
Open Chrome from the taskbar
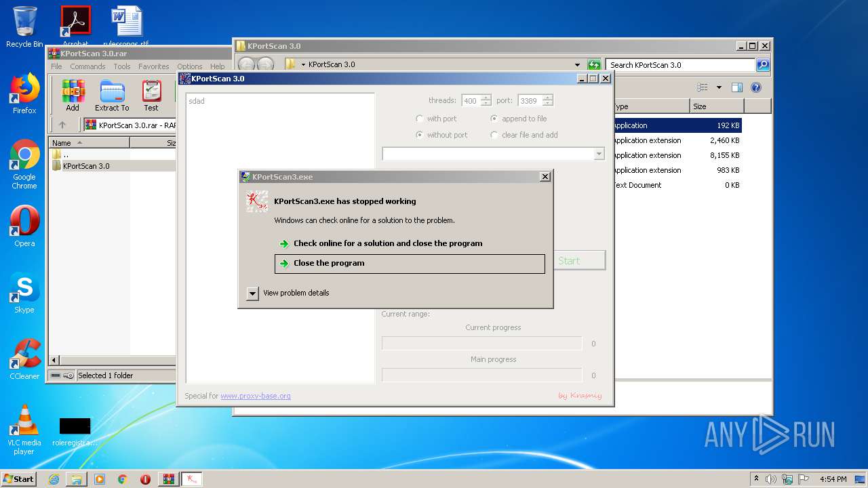click(123, 479)
